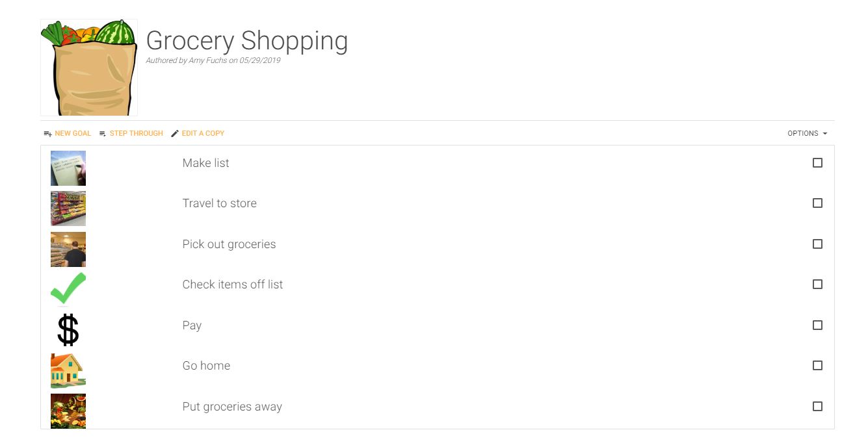Mark Pick out groceries as done
The height and width of the screenshot is (443, 868).
pyautogui.click(x=817, y=244)
